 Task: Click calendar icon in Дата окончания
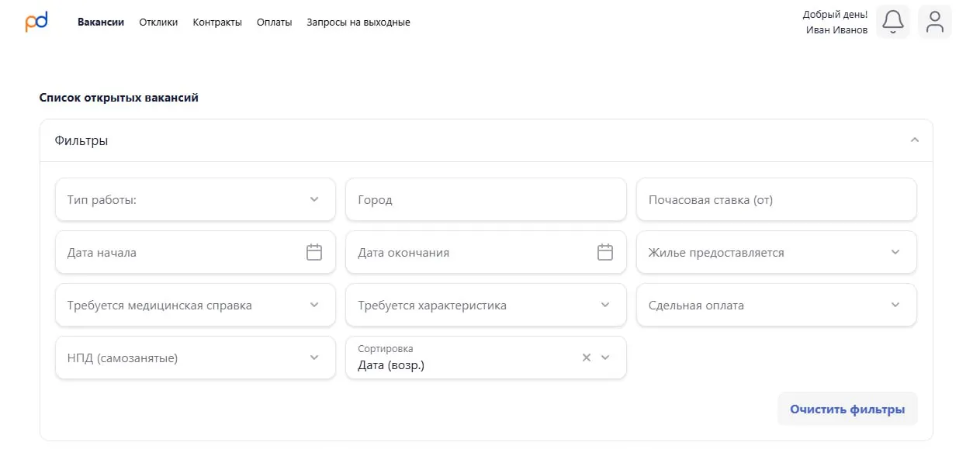coord(605,252)
